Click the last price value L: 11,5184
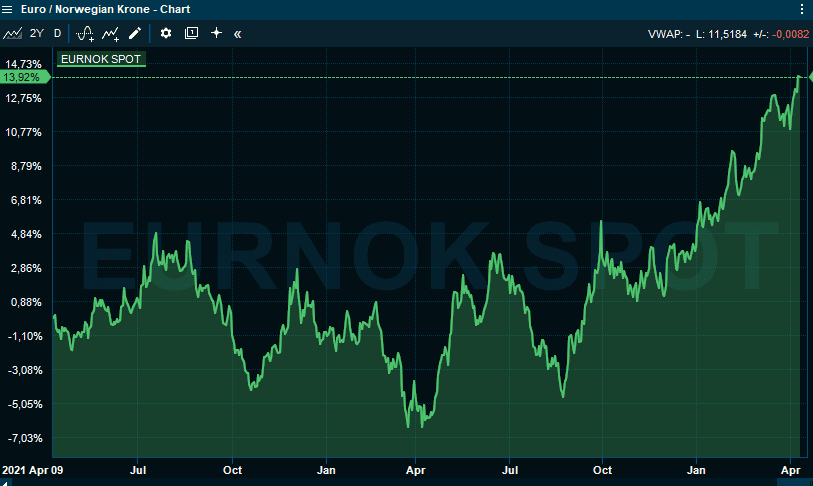Image resolution: width=813 pixels, height=486 pixels. [721, 34]
